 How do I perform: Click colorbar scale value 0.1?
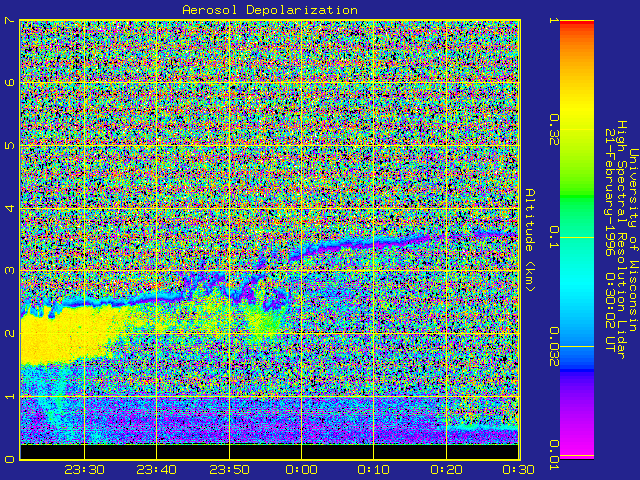pos(554,238)
